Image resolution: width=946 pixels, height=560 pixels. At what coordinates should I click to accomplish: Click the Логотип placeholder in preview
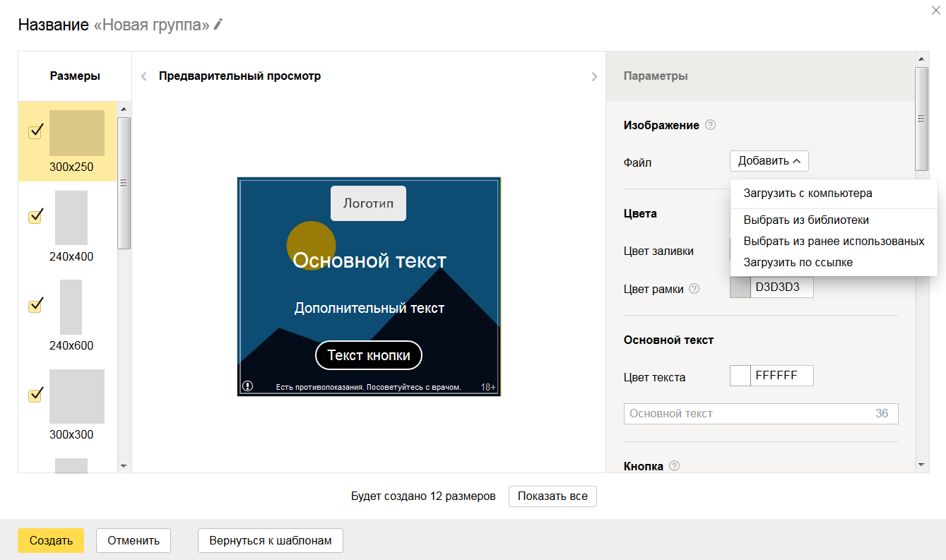[368, 203]
